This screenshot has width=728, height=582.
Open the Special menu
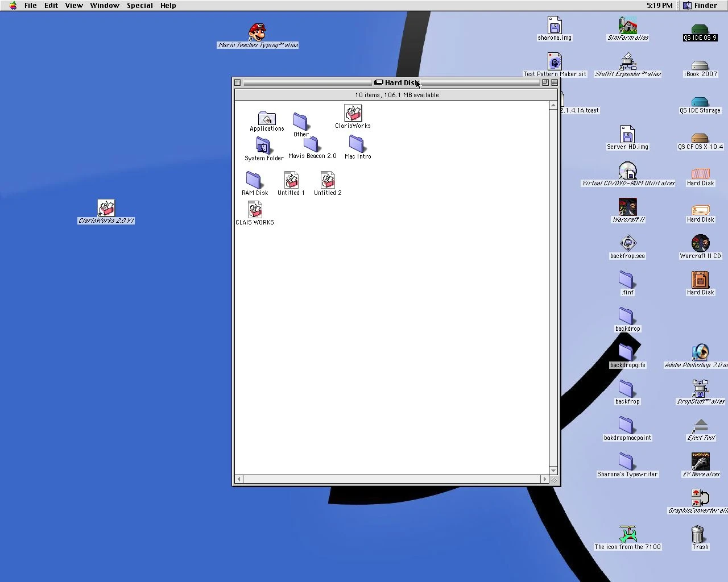[x=139, y=6]
